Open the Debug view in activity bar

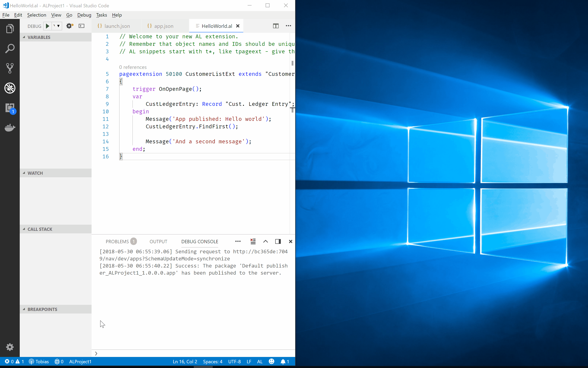coord(10,88)
